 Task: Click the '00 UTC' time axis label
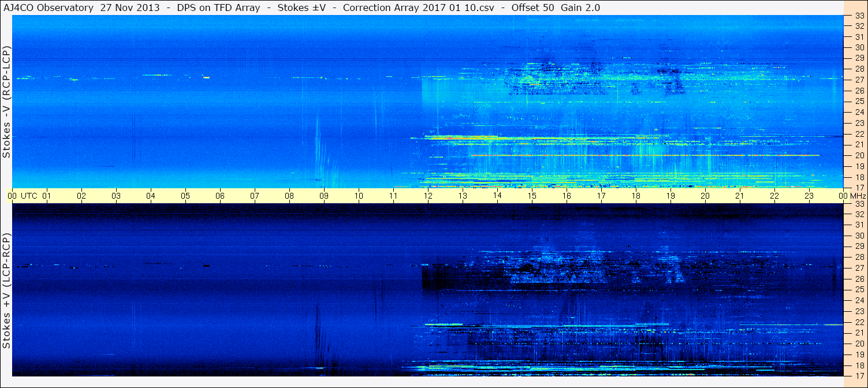22,196
